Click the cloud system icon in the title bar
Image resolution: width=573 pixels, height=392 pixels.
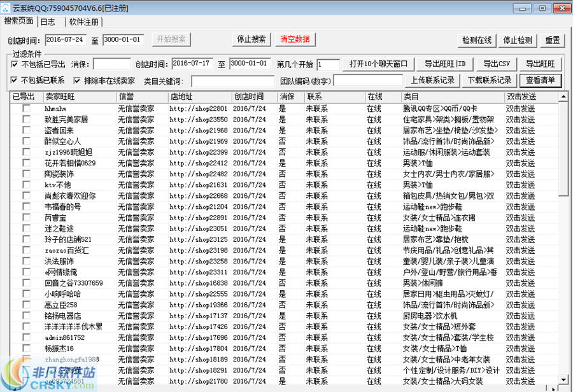coord(7,7)
